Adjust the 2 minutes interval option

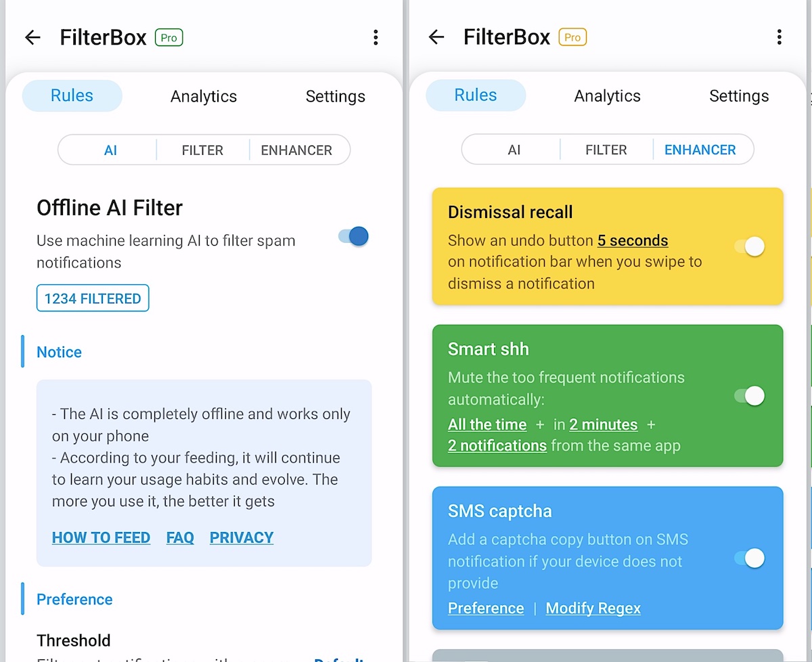coord(604,424)
